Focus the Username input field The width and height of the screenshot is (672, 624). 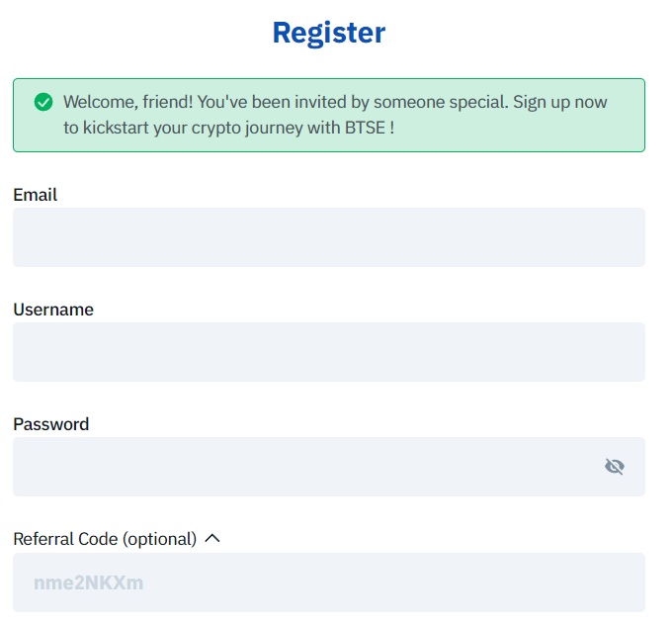329,352
